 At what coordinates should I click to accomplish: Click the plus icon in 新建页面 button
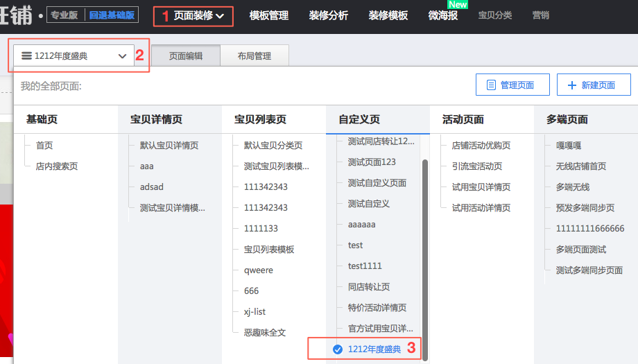coord(572,85)
